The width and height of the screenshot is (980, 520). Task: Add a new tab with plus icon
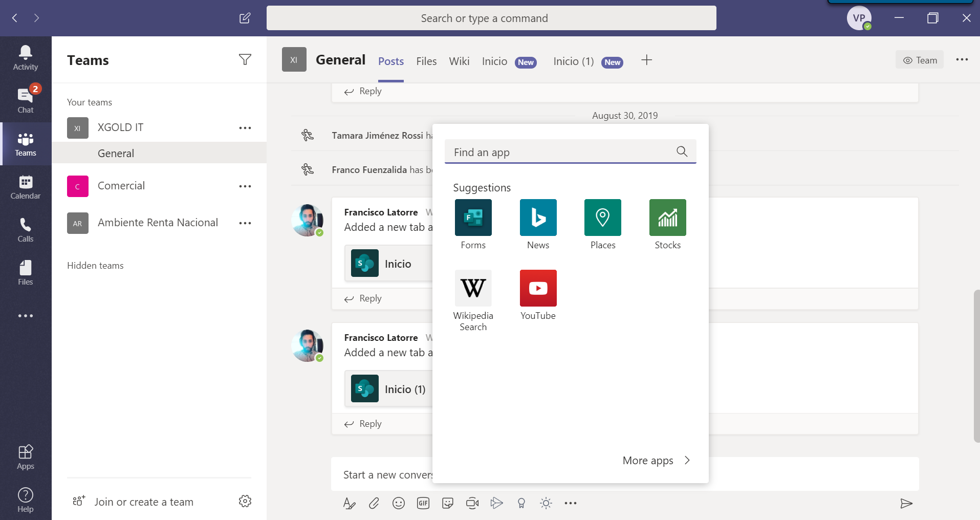point(647,60)
